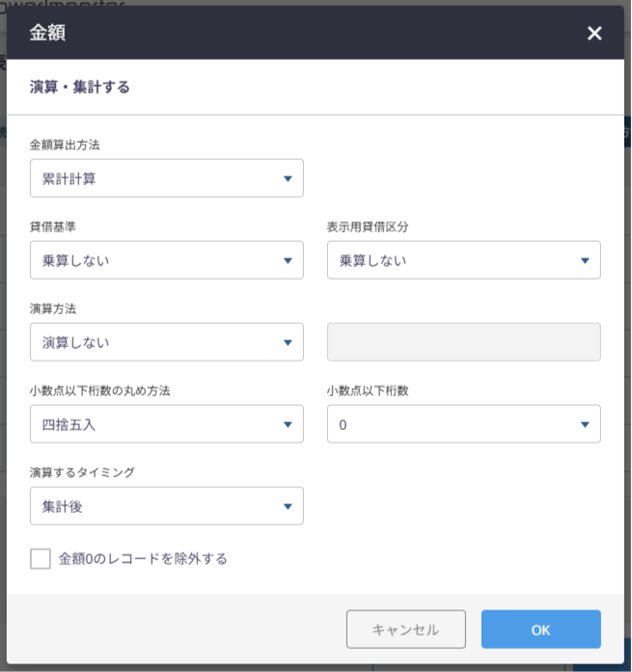Close the 金額 dialog with the X icon
Viewport: 632px width, 672px height.
click(594, 33)
